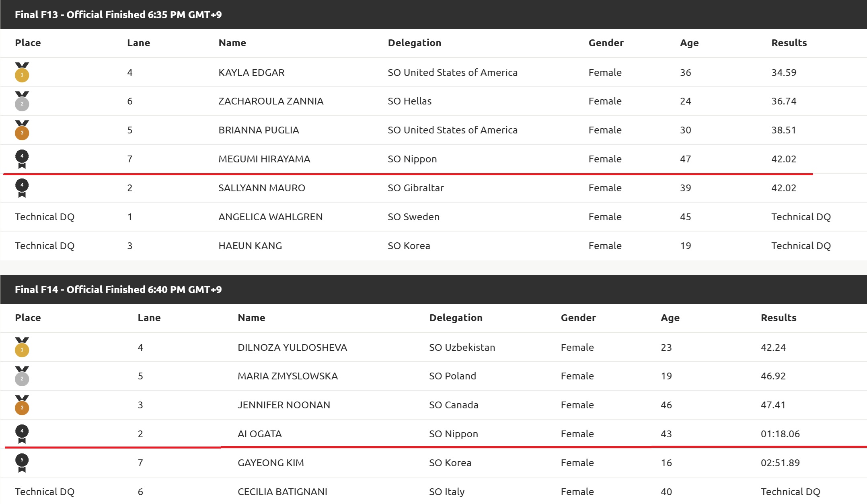Image resolution: width=867 pixels, height=504 pixels.
Task: Select the Final F13 header bar
Action: tap(433, 14)
